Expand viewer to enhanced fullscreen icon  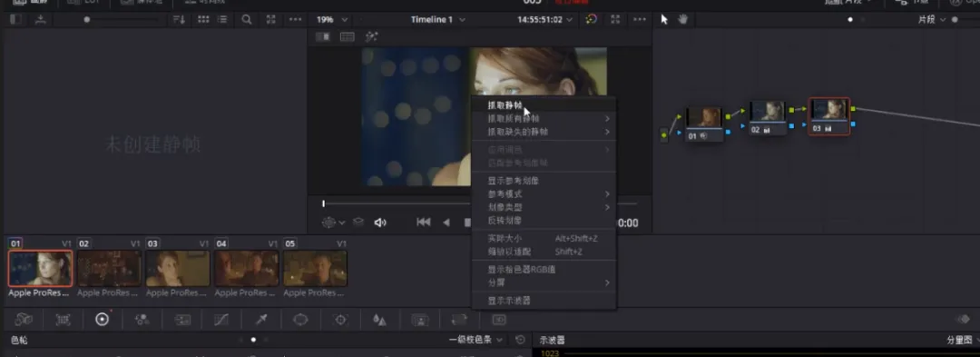click(615, 19)
